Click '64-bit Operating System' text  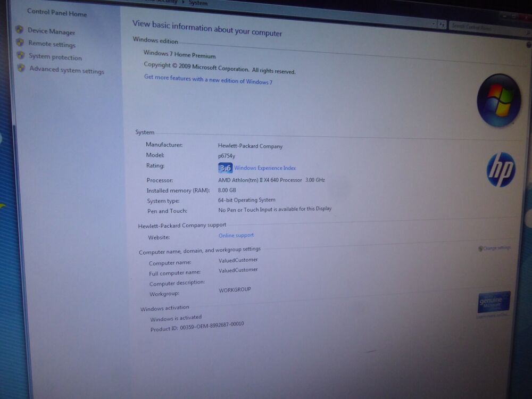coord(247,200)
